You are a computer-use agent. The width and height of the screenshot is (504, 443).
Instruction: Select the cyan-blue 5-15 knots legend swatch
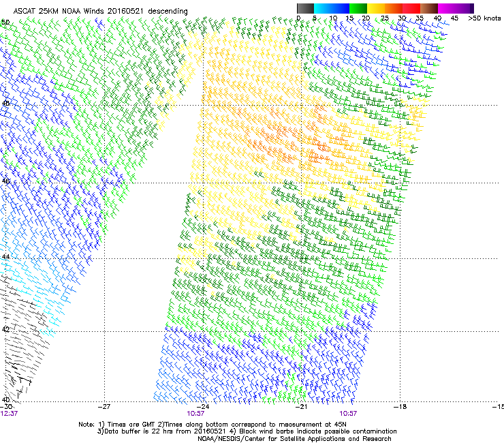(x=332, y=8)
